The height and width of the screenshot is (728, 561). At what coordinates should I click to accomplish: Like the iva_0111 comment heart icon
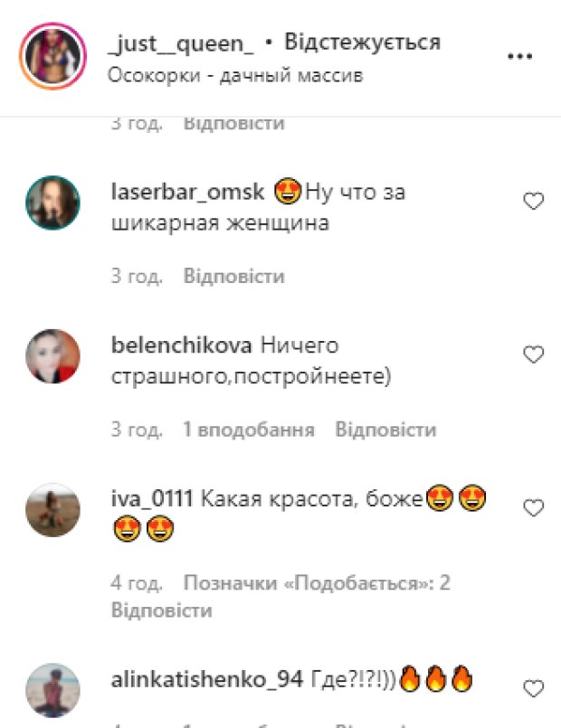click(x=533, y=507)
